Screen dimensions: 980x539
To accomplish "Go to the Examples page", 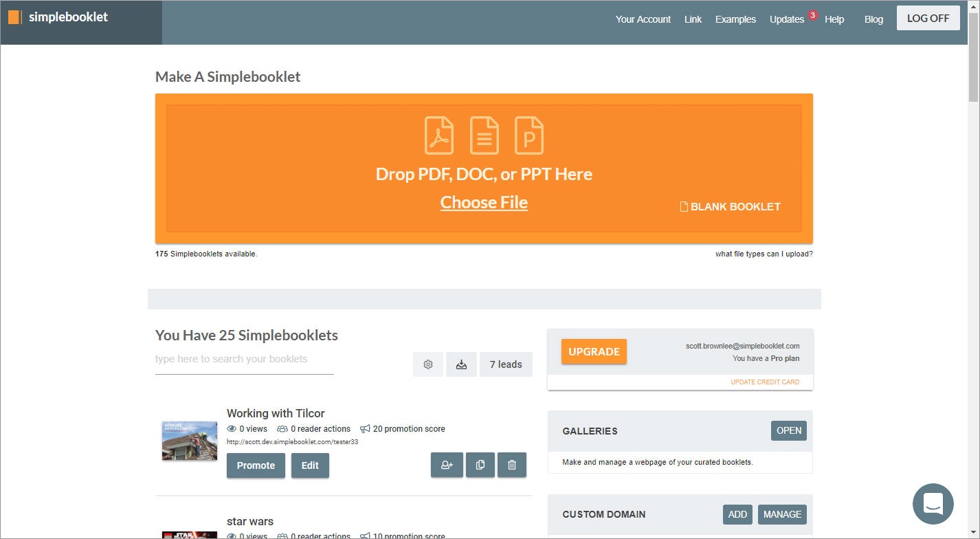I will (735, 19).
